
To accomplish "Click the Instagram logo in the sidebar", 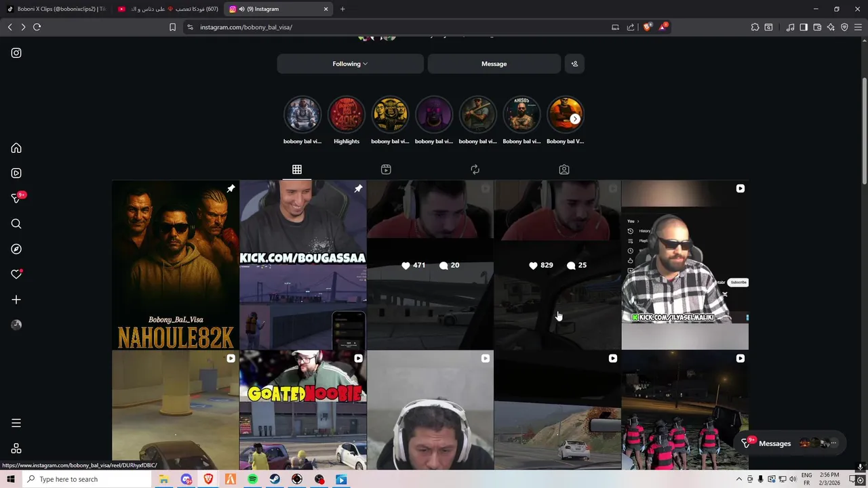I will [x=16, y=53].
